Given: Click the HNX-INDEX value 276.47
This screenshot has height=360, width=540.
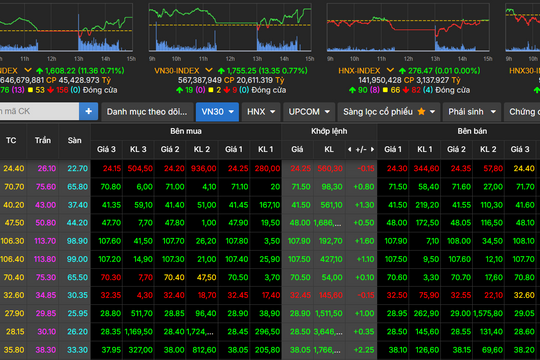Looking at the screenshot, I should coord(420,71).
